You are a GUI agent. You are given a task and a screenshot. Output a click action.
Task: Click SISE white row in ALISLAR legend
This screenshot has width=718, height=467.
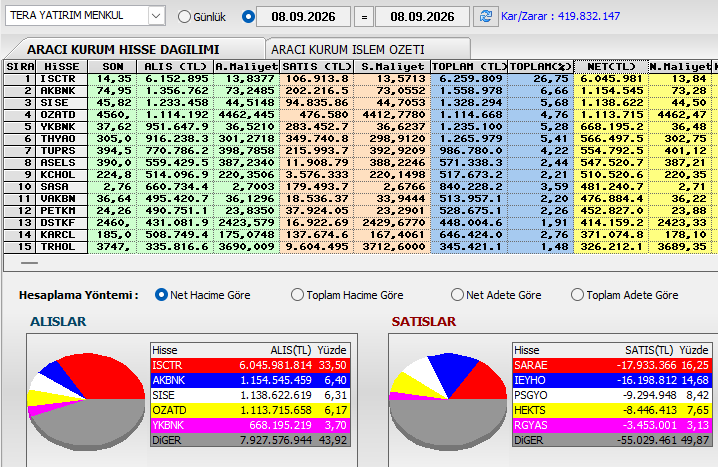pos(250,395)
